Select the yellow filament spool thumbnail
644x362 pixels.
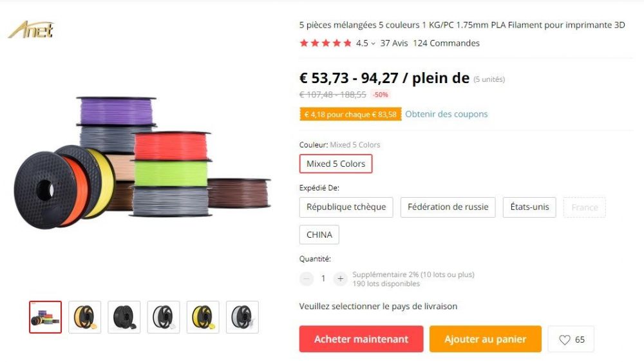pyautogui.click(x=203, y=317)
